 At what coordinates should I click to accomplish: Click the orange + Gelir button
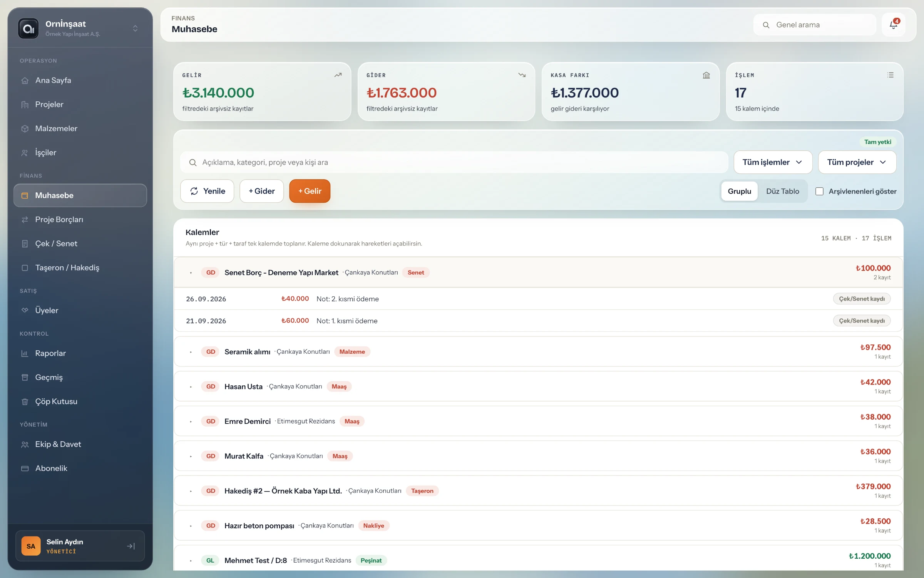(x=310, y=191)
